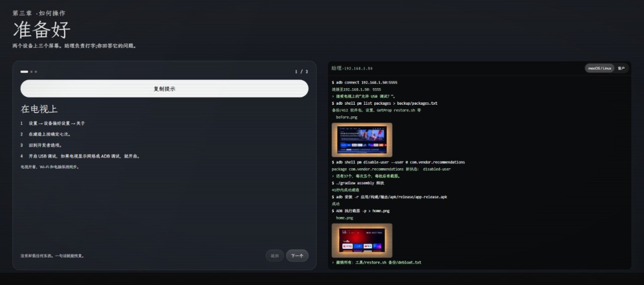This screenshot has width=644, height=285.
Task: Click the '连接至192.168.1.50: 5555' output line
Action: coord(356,89)
